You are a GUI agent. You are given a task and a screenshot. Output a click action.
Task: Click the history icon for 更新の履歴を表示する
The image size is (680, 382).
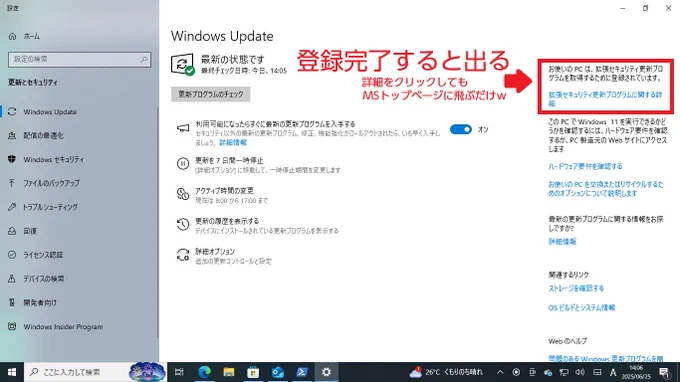click(183, 224)
